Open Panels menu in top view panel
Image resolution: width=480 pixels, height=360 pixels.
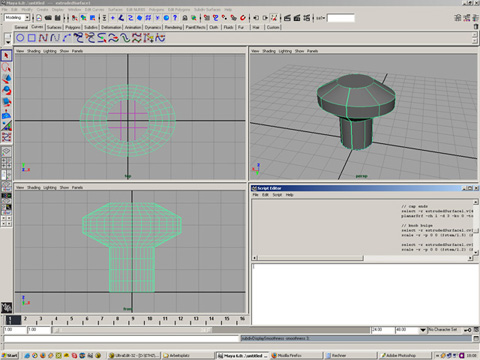pos(77,51)
